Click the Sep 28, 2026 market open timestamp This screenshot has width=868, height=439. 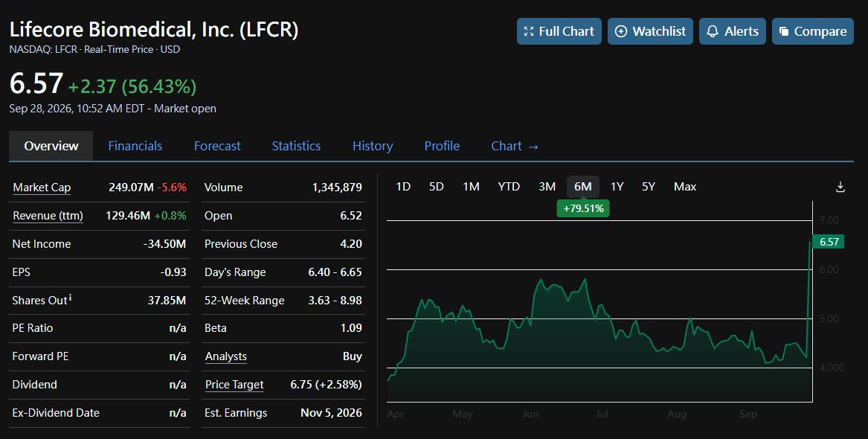click(113, 109)
